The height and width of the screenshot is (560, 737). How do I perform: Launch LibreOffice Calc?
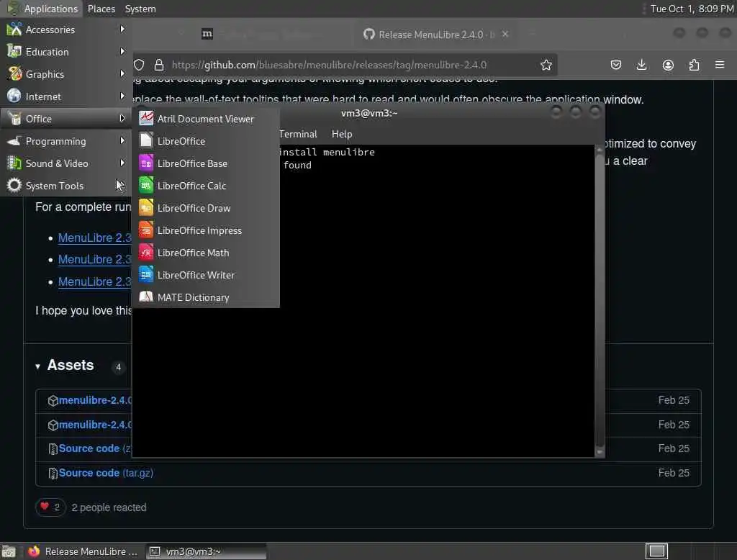206,186
